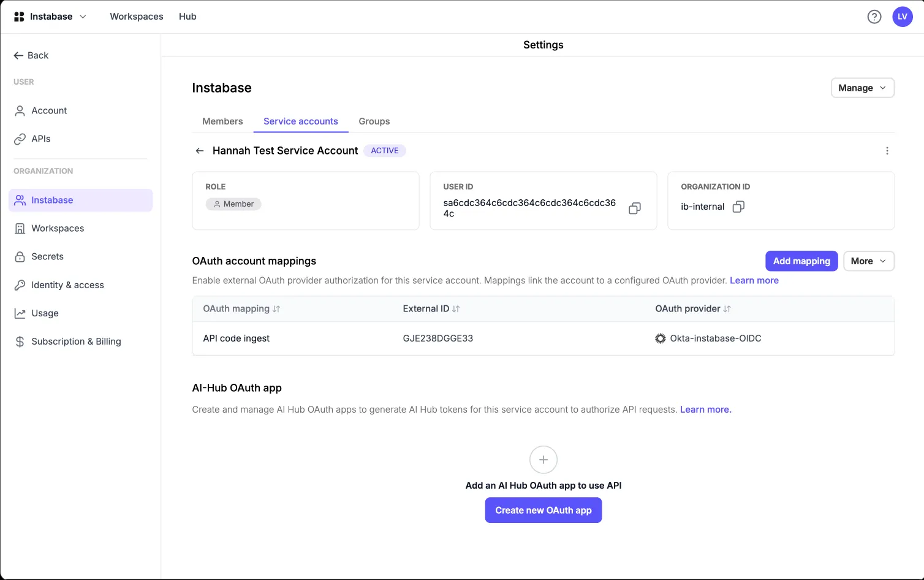Viewport: 924px width, 580px height.
Task: Open Usage in the sidebar
Action: [80, 313]
